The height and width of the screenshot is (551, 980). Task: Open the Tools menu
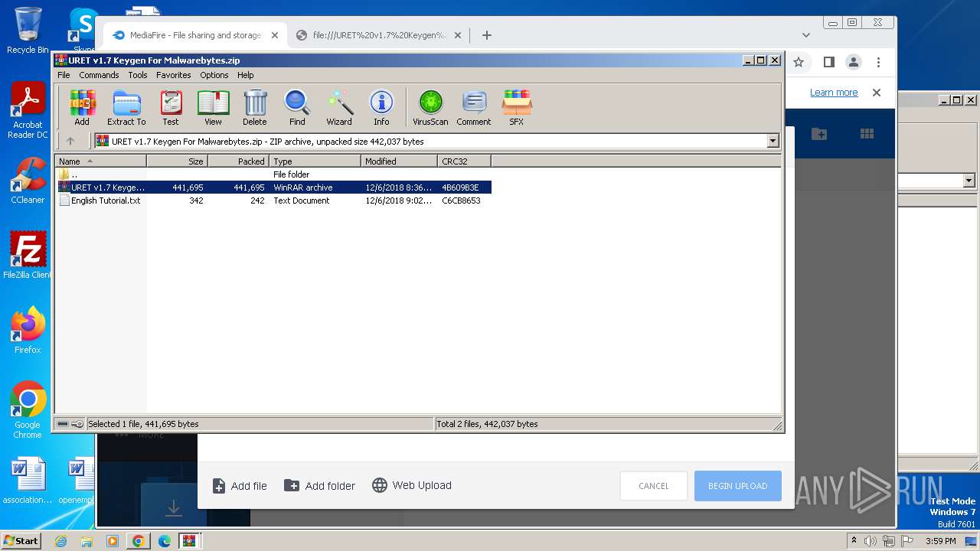pyautogui.click(x=138, y=75)
